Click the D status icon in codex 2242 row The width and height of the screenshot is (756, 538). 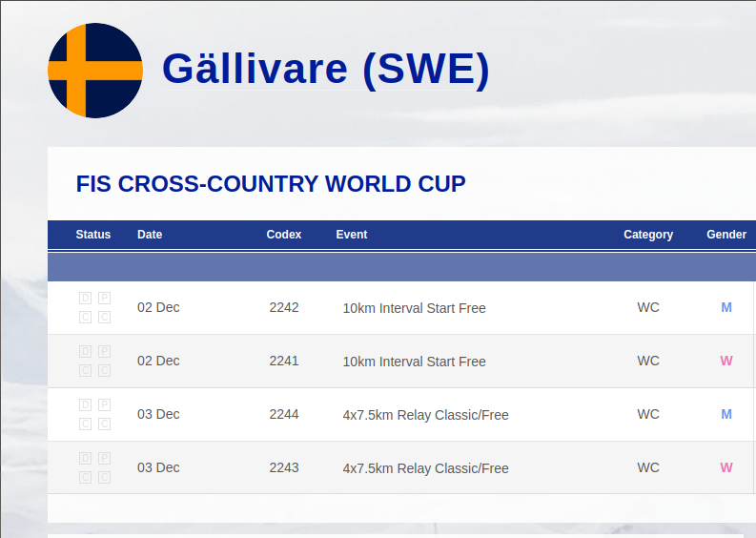[86, 299]
